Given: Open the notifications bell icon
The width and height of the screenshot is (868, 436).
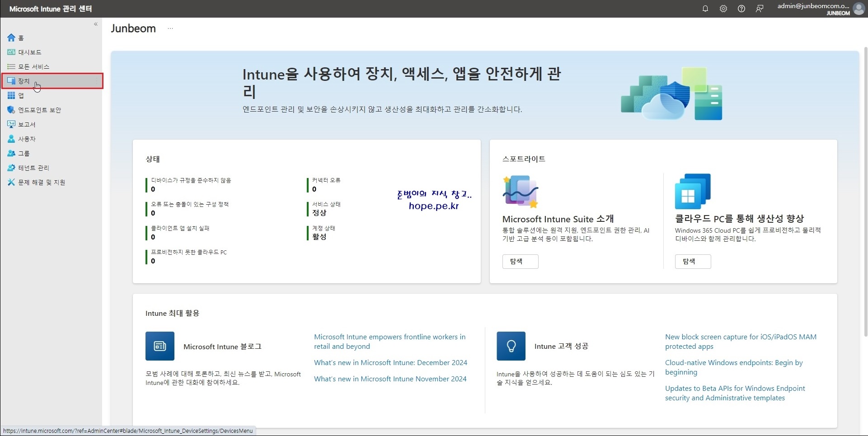Looking at the screenshot, I should pyautogui.click(x=705, y=9).
